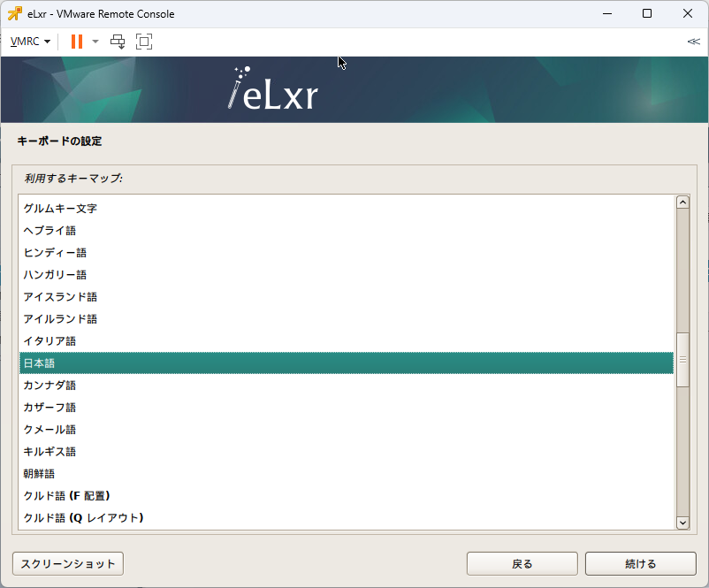
Task: Click the keymap list scrollbar thumb
Action: click(682, 360)
